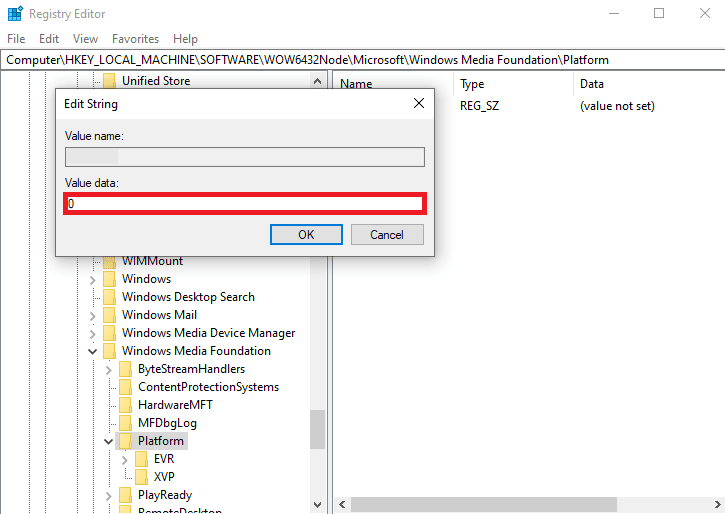Collapse the Platform key expander arrow
This screenshot has height=514, width=725.
point(109,441)
